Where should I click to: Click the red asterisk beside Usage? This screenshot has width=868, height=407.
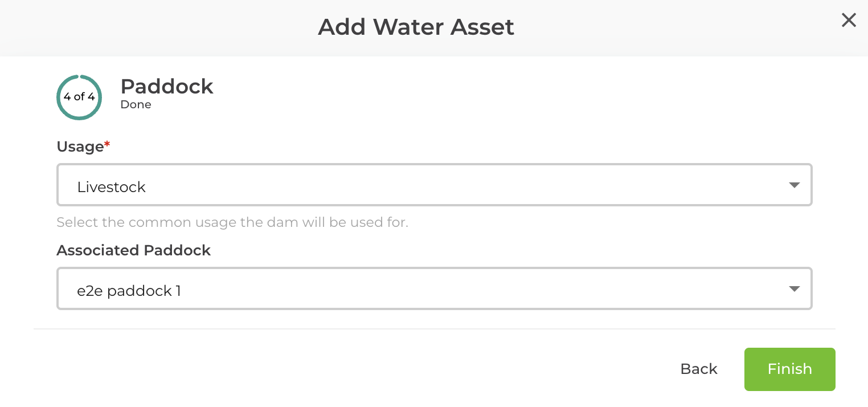(x=108, y=143)
